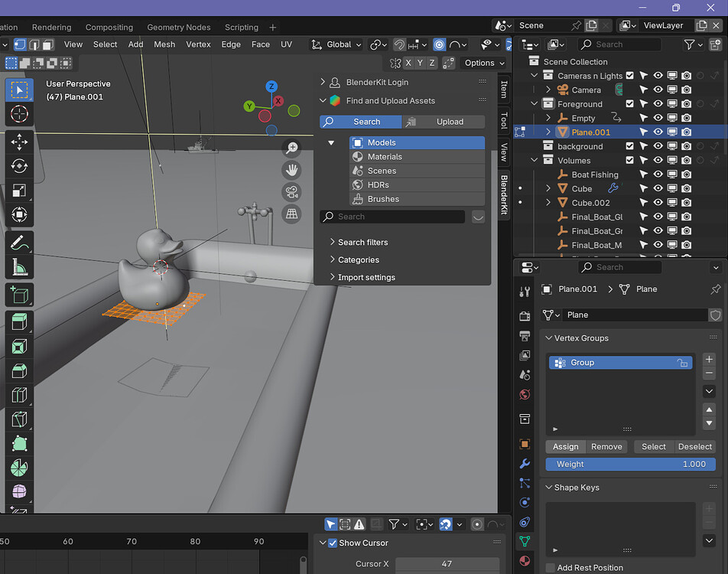This screenshot has width=728, height=574.
Task: Toggle camera view gizmo button
Action: [x=291, y=192]
